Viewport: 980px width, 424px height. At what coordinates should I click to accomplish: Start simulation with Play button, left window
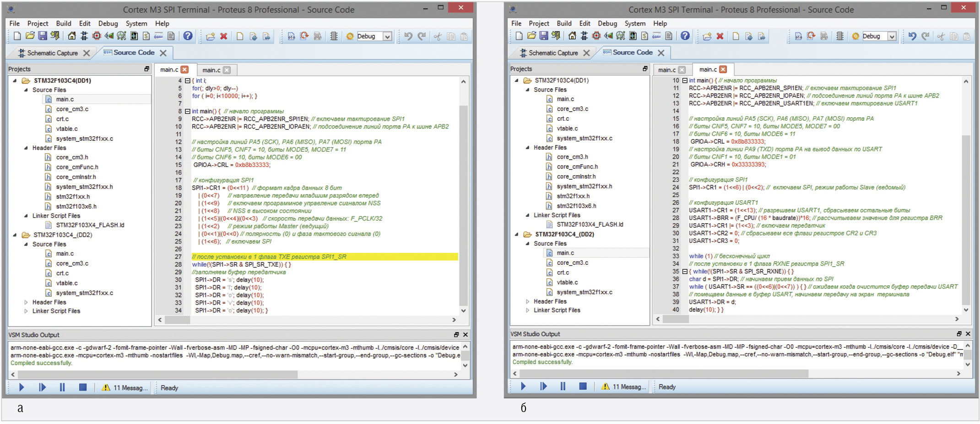point(21,387)
